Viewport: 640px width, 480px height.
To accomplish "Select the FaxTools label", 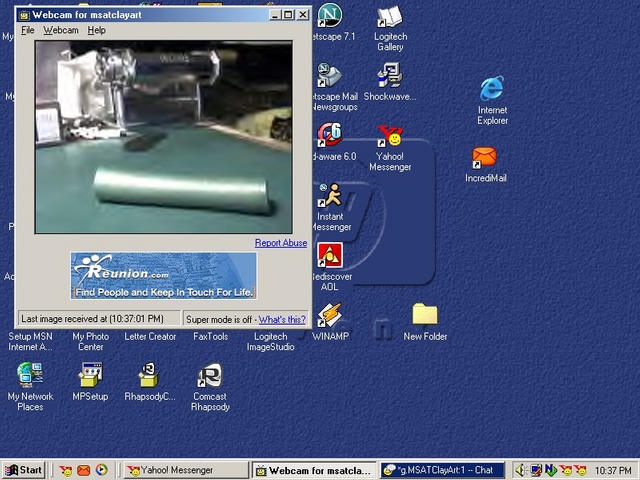I will [x=210, y=336].
